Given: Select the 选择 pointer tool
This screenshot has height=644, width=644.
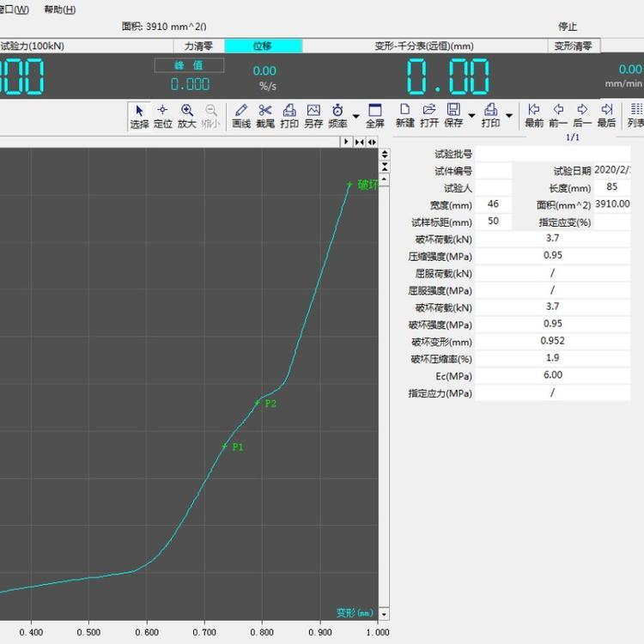Looking at the screenshot, I should (139, 116).
